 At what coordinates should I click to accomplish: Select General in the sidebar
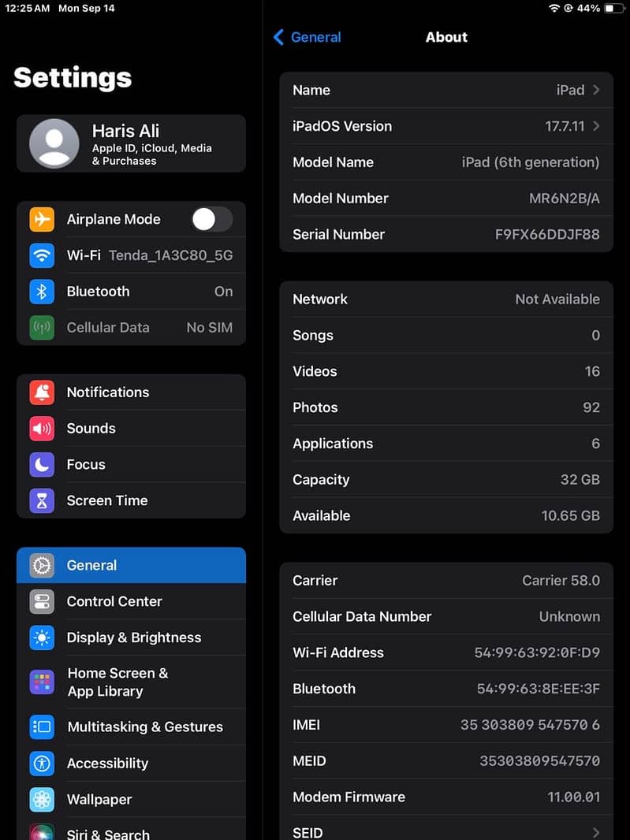[x=132, y=565]
